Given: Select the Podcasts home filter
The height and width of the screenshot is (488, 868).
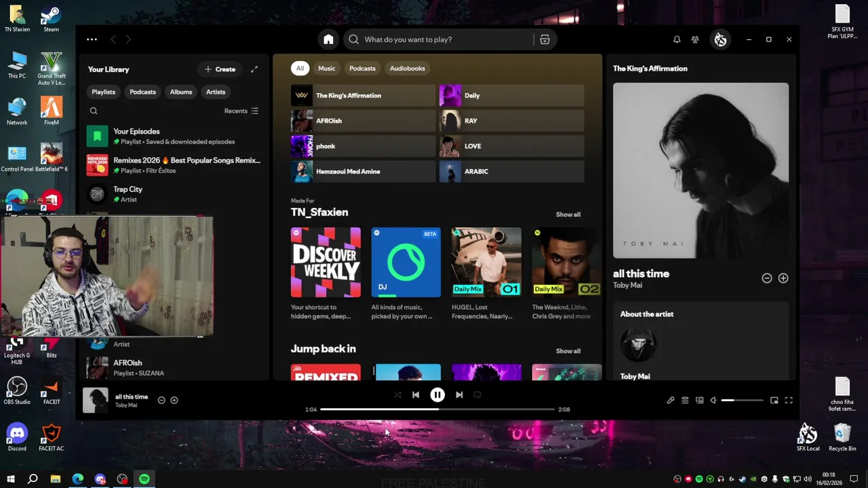Looking at the screenshot, I should click(x=362, y=68).
